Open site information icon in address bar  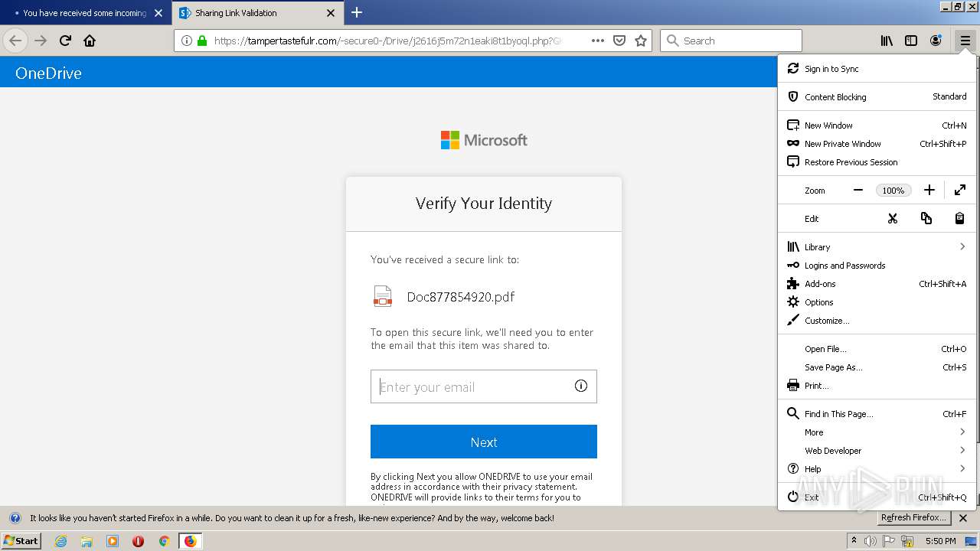pyautogui.click(x=186, y=41)
